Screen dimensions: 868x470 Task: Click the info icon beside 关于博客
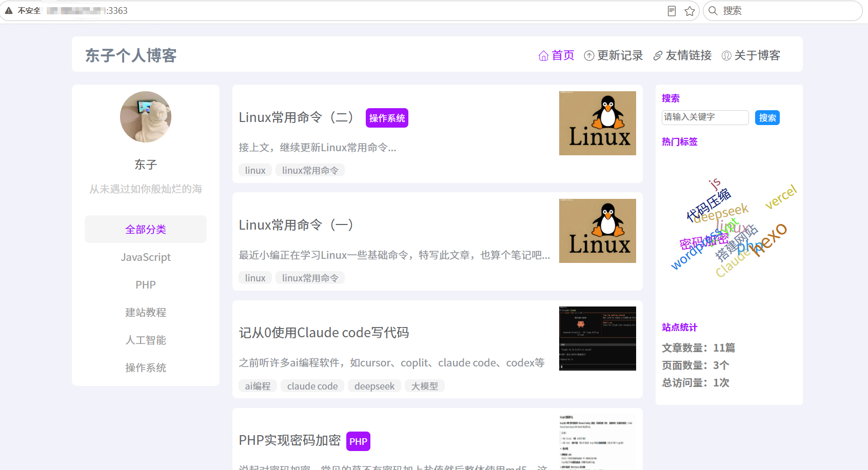[x=726, y=56]
